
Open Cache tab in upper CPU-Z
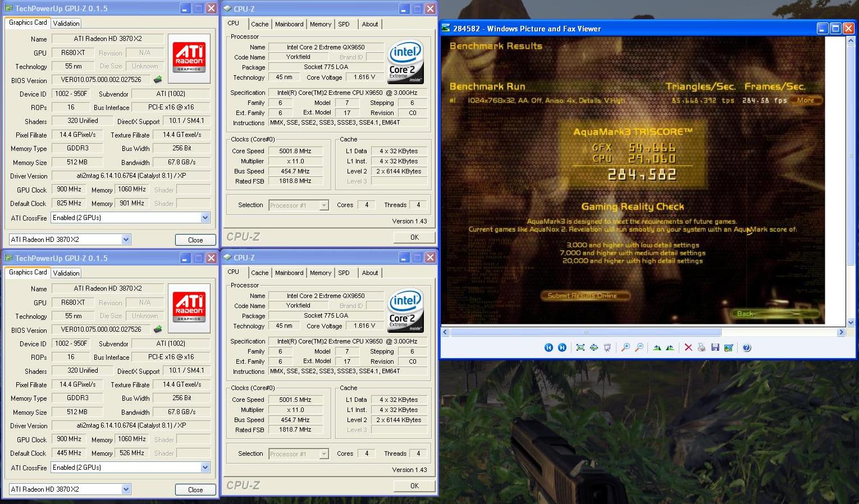point(259,24)
